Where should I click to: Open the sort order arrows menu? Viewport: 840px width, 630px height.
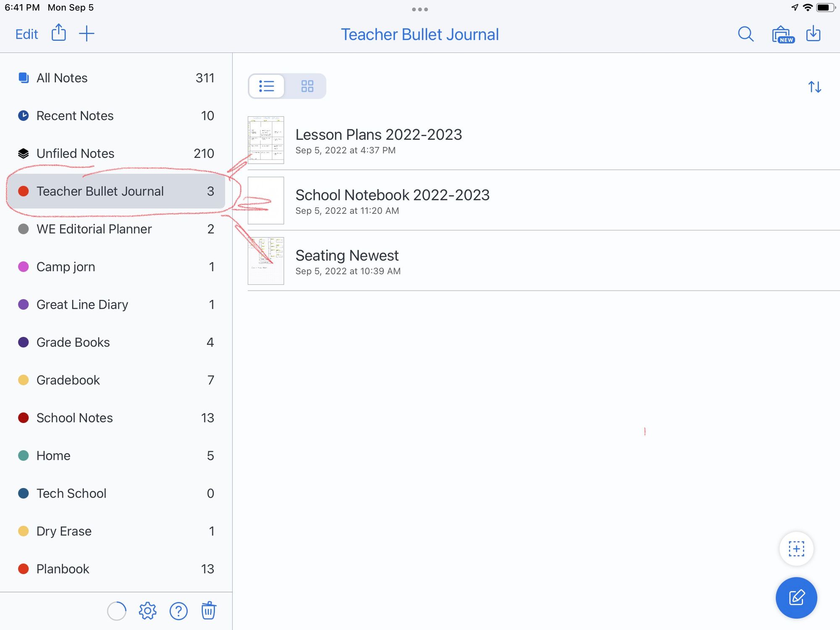click(x=814, y=87)
